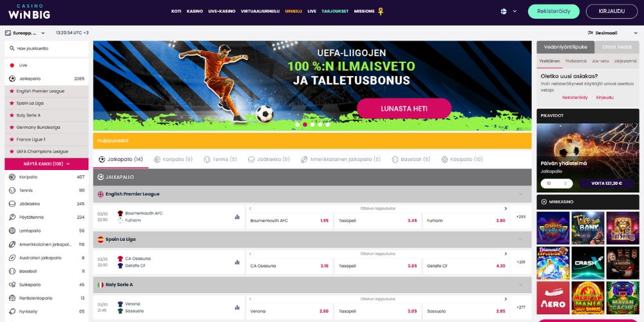
Task: Select the Live red indicator
Action: [12, 65]
